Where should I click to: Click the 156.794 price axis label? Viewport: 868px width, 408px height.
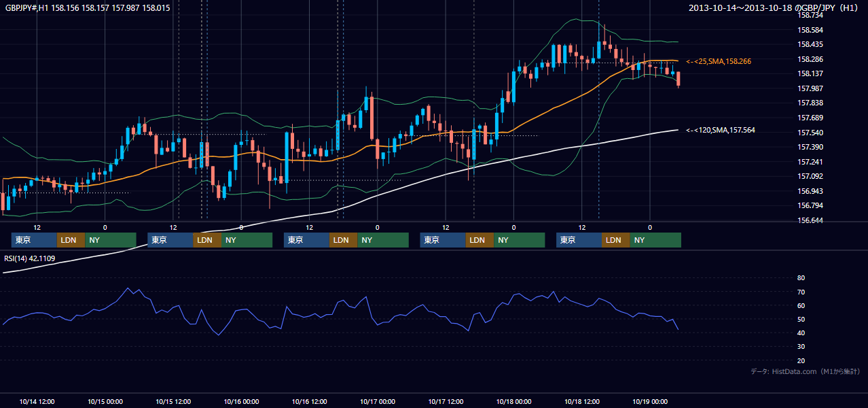point(812,205)
